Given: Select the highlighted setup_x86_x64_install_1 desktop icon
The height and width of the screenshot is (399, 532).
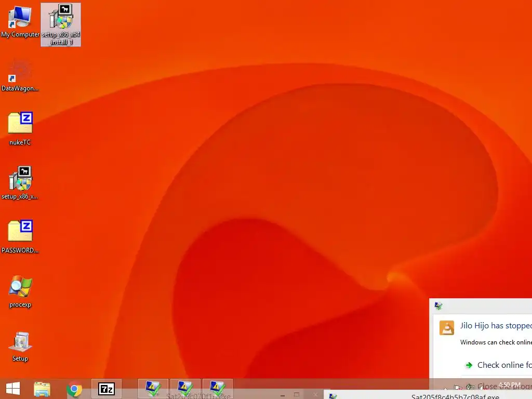Looking at the screenshot, I should (61, 24).
